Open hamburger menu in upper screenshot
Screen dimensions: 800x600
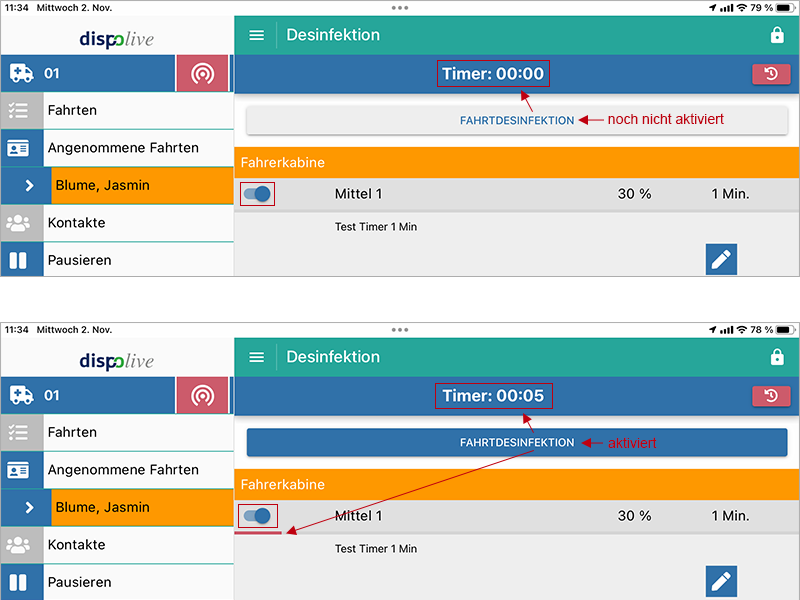(x=257, y=35)
